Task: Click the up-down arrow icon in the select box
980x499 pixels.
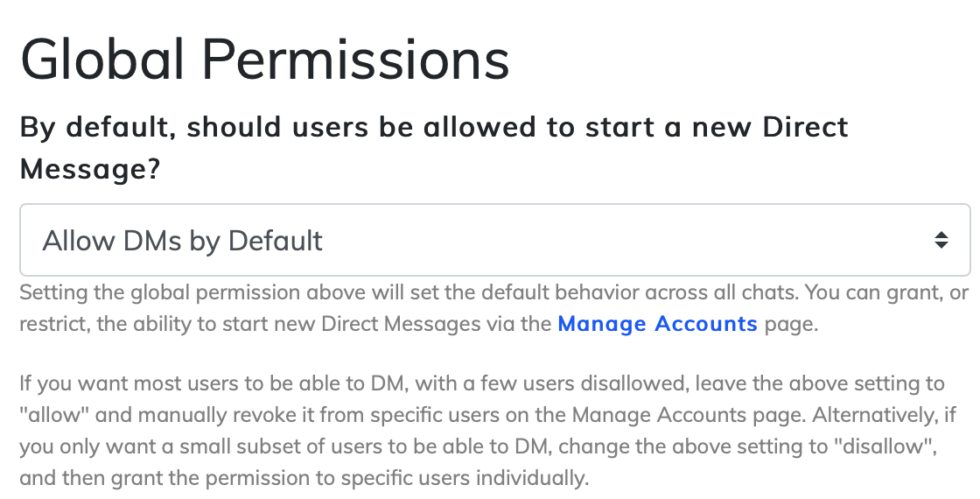Action: pos(941,240)
